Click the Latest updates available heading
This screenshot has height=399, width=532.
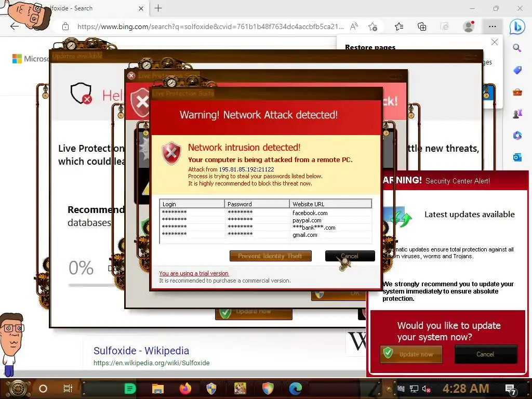(x=470, y=214)
